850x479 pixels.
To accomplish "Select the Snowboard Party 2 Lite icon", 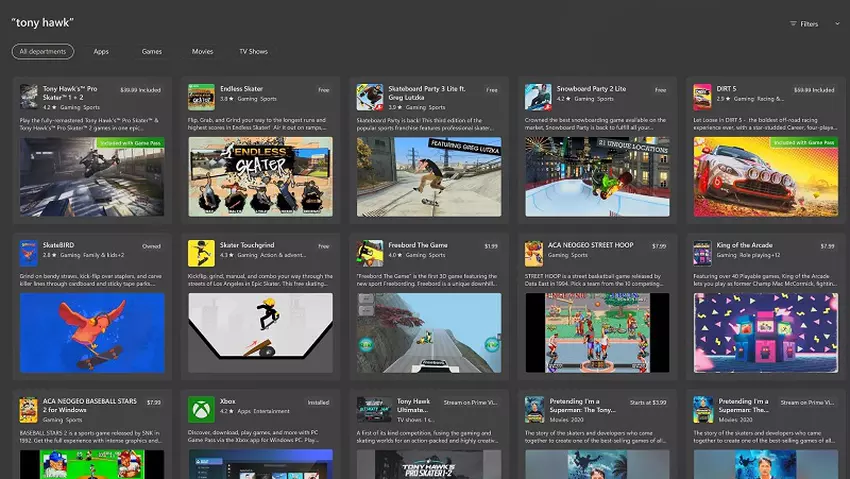I will coord(537,96).
